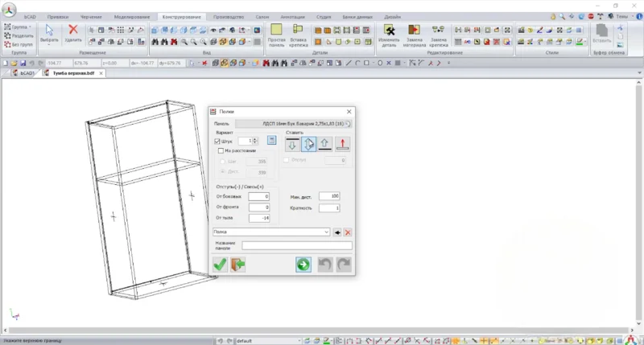Toggle the Штук checkbox
Viewport: 644px width, 345px height.
pyautogui.click(x=217, y=141)
